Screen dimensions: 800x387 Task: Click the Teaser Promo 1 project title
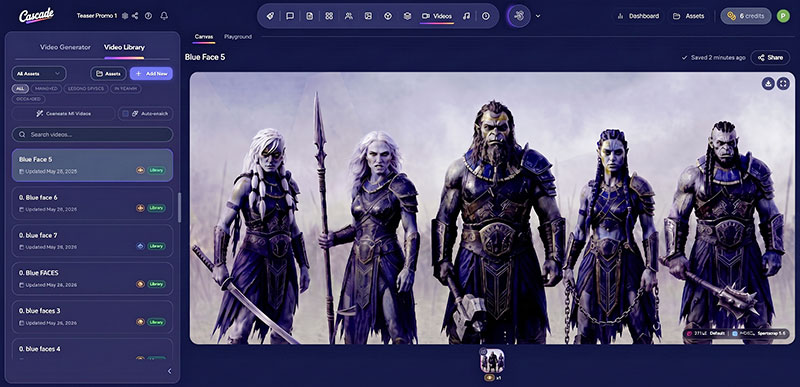pyautogui.click(x=97, y=16)
